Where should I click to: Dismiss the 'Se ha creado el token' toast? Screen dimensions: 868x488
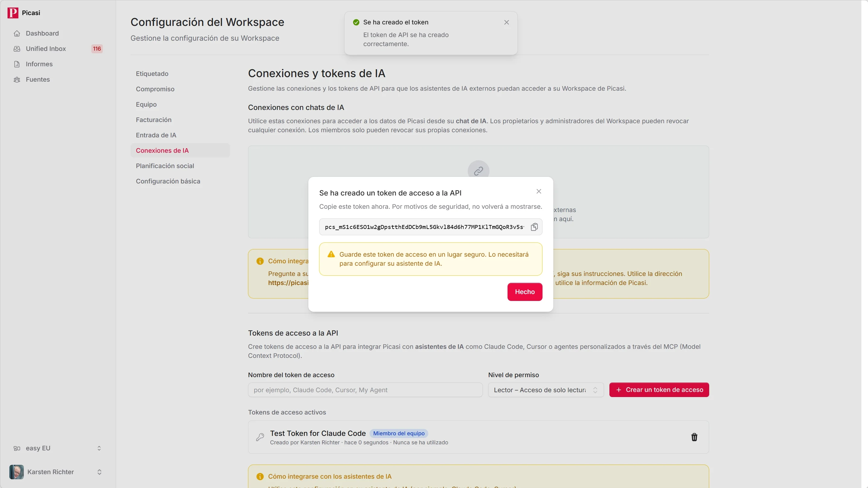[x=506, y=23]
